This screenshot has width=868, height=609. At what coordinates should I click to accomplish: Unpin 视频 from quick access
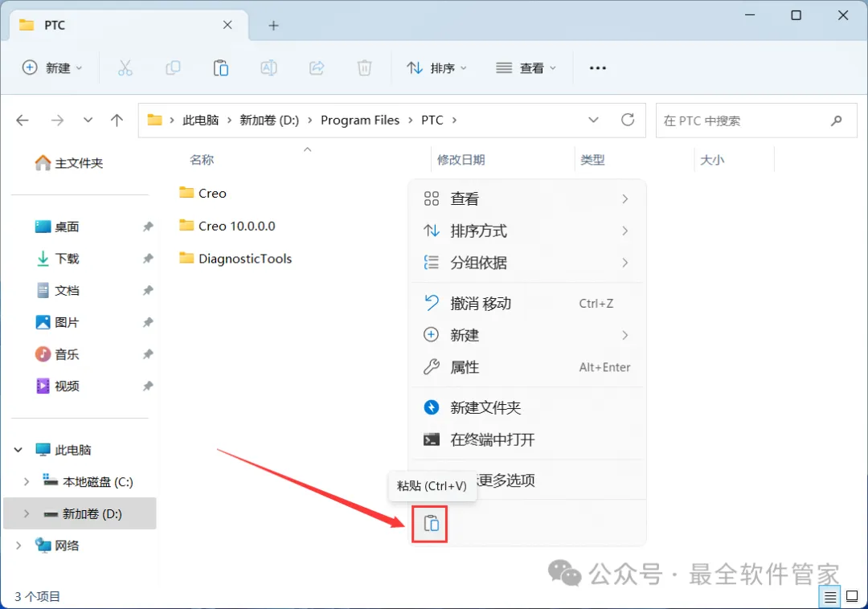tap(148, 386)
